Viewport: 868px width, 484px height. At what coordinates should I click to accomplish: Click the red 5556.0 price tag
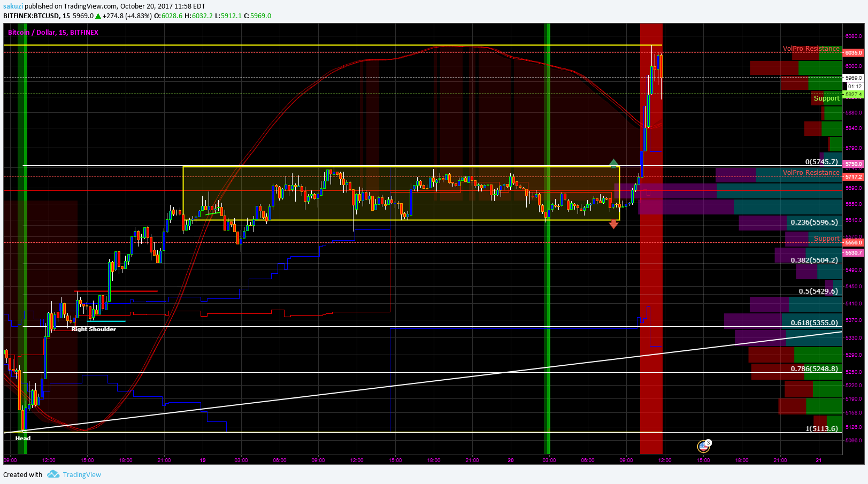(x=854, y=243)
